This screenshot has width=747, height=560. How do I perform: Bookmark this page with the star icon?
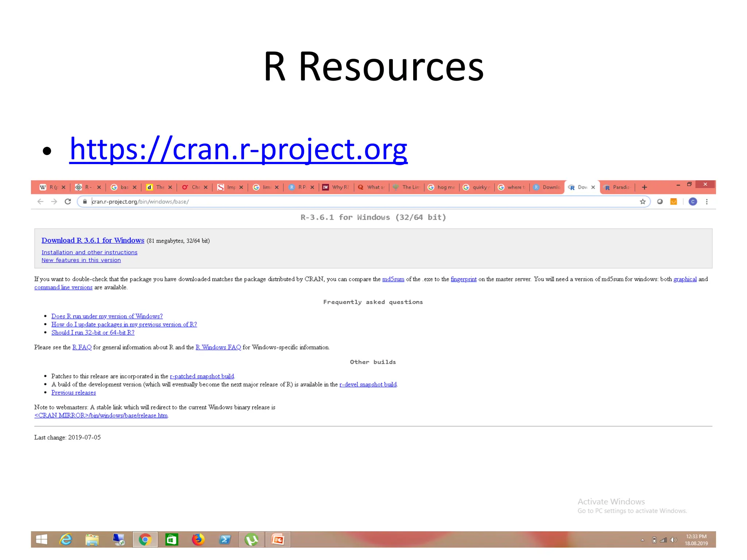tap(643, 202)
